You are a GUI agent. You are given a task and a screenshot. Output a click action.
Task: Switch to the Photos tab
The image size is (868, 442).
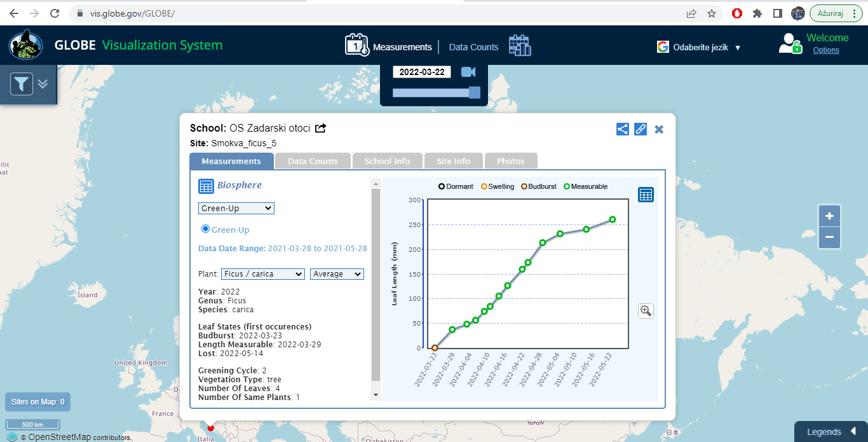[511, 161]
